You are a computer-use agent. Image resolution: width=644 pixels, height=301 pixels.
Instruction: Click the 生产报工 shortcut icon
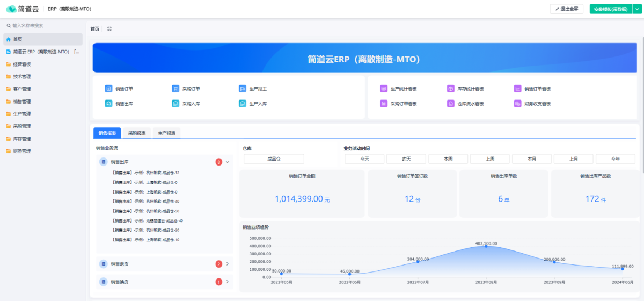(x=243, y=89)
